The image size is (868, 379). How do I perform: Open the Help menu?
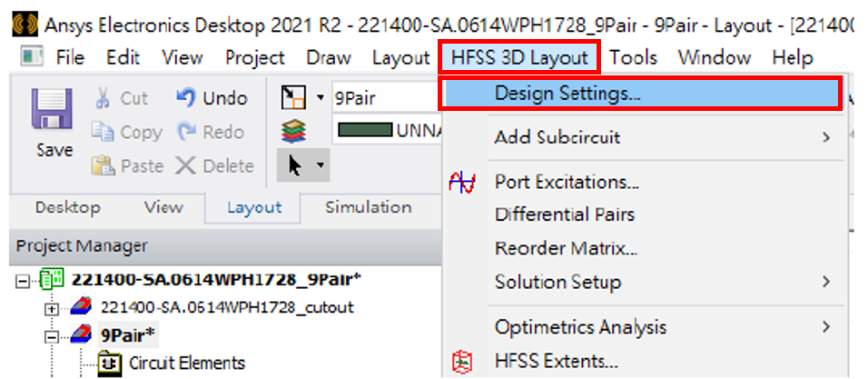point(793,57)
